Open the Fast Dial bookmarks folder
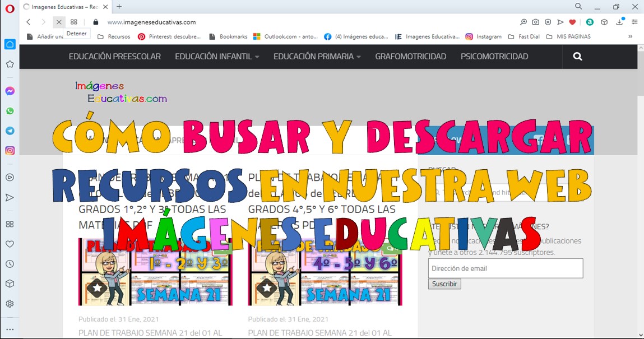 tap(523, 36)
